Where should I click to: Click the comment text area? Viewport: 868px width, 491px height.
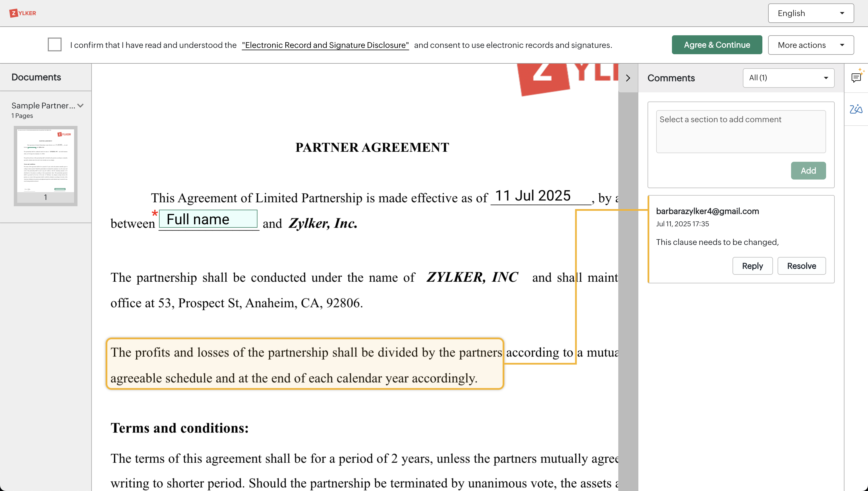pos(741,132)
